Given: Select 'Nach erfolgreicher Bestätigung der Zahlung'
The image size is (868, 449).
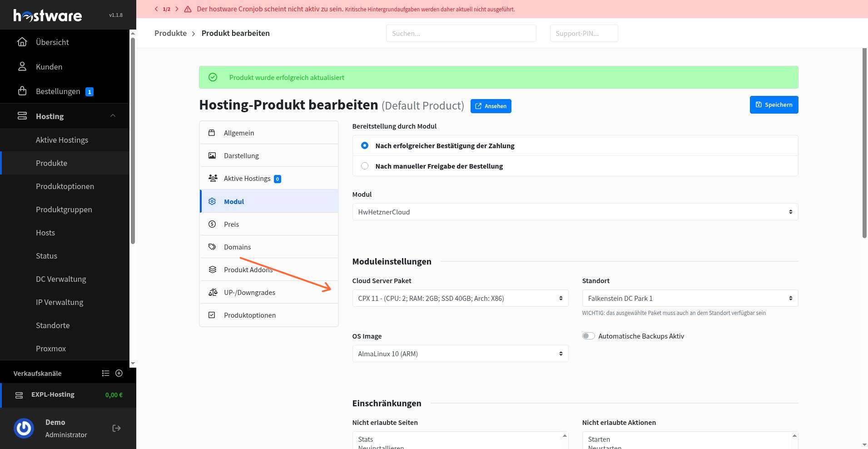Looking at the screenshot, I should tap(365, 145).
